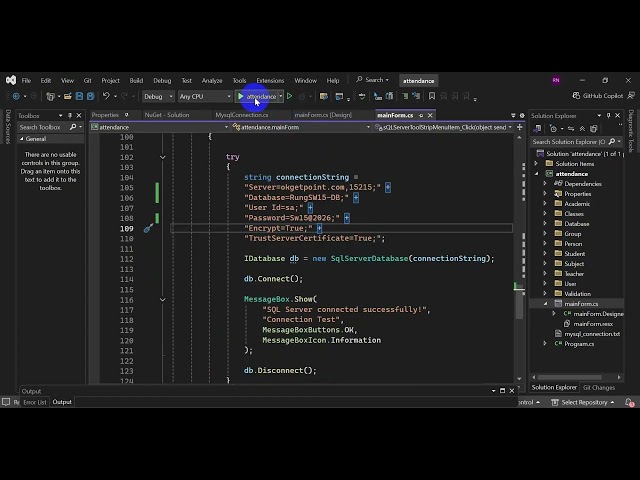Collapse the mainForm.cs node

pyautogui.click(x=545, y=304)
